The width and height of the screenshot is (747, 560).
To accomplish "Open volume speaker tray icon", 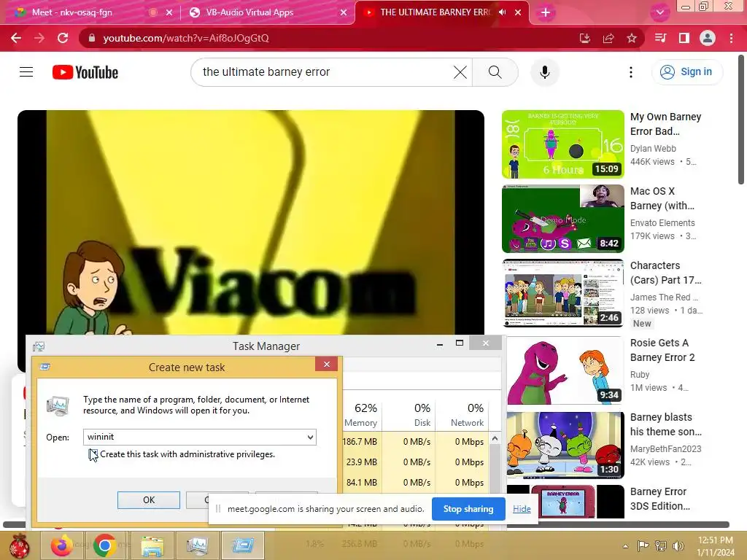I will point(678,545).
